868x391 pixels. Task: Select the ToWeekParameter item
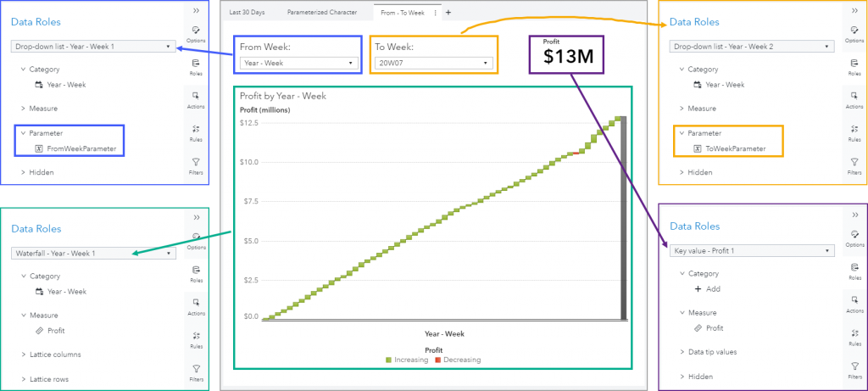736,148
